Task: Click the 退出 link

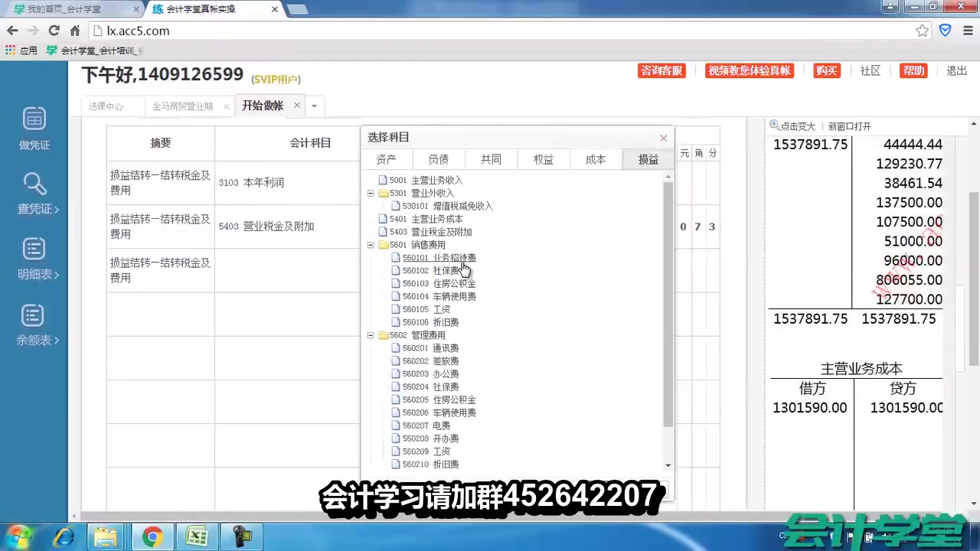Action: [x=957, y=70]
